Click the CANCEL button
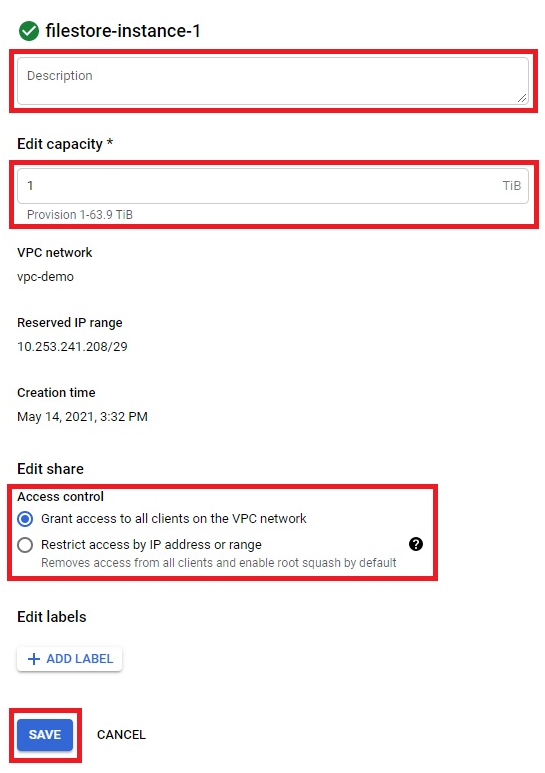545x773 pixels. coord(121,735)
